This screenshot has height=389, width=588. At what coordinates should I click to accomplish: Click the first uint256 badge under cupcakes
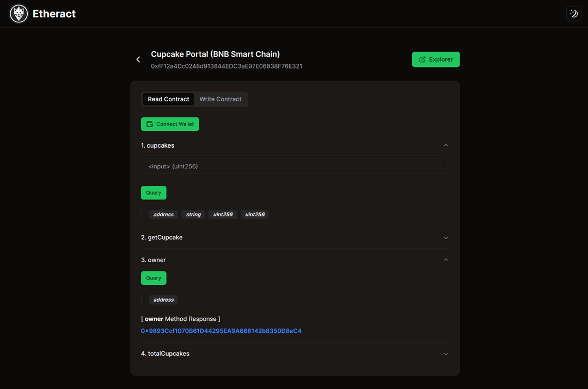point(222,214)
